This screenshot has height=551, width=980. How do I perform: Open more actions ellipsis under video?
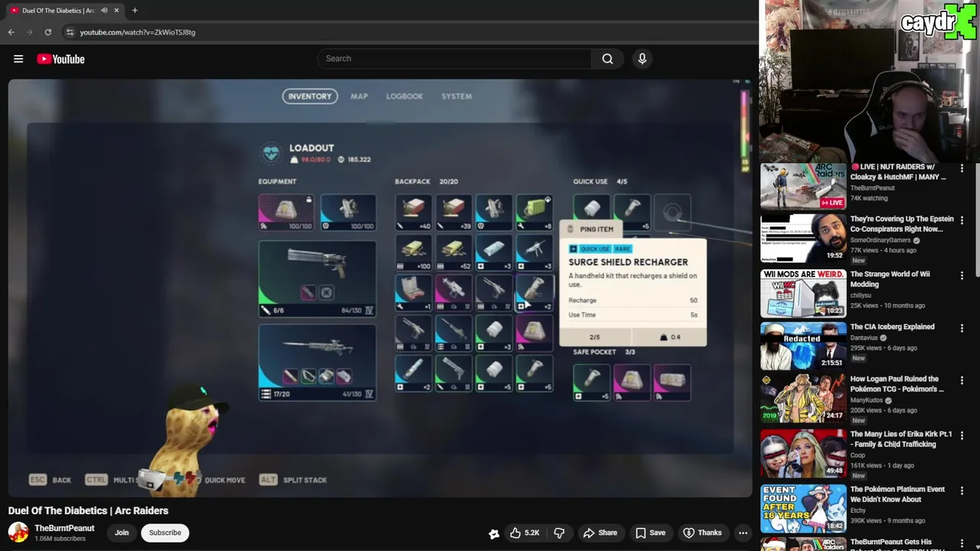pyautogui.click(x=743, y=533)
